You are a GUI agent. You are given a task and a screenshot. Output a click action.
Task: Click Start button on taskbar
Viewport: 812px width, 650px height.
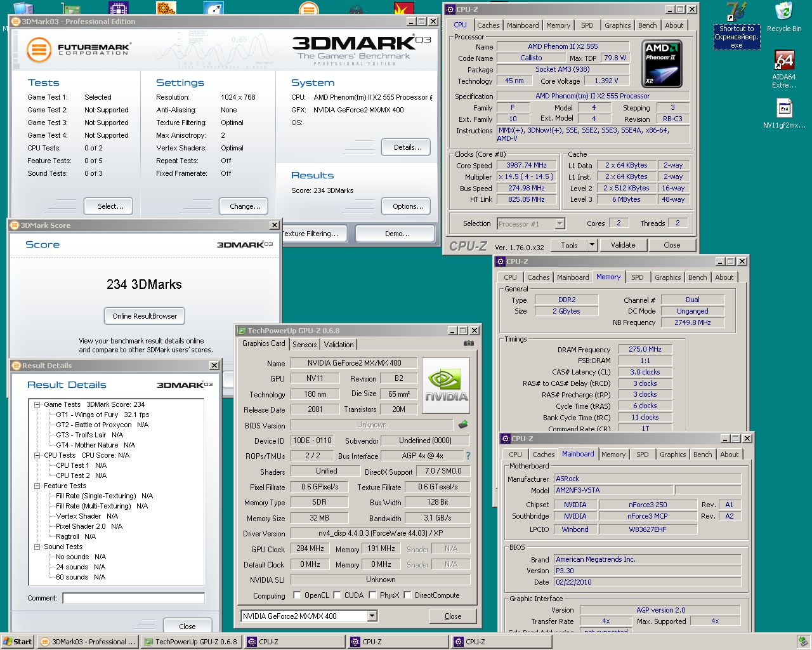18,642
